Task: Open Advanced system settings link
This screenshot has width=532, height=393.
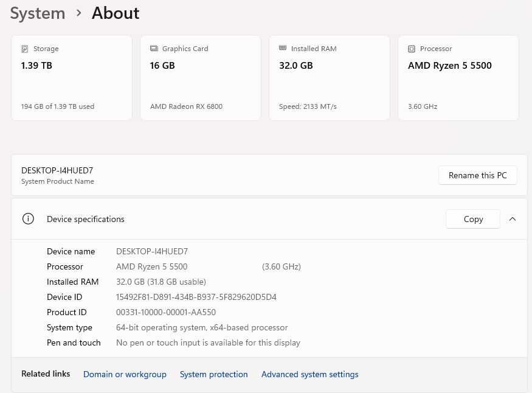Action: click(309, 374)
